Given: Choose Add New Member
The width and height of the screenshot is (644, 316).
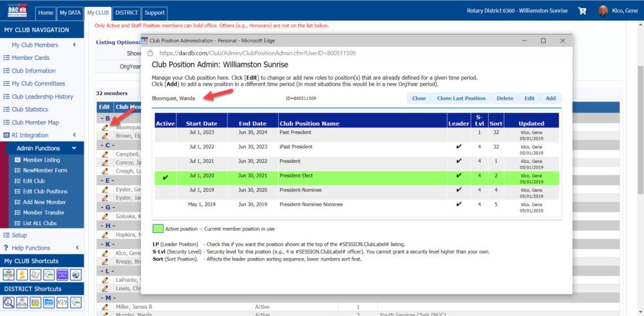Looking at the screenshot, I should 46,202.
